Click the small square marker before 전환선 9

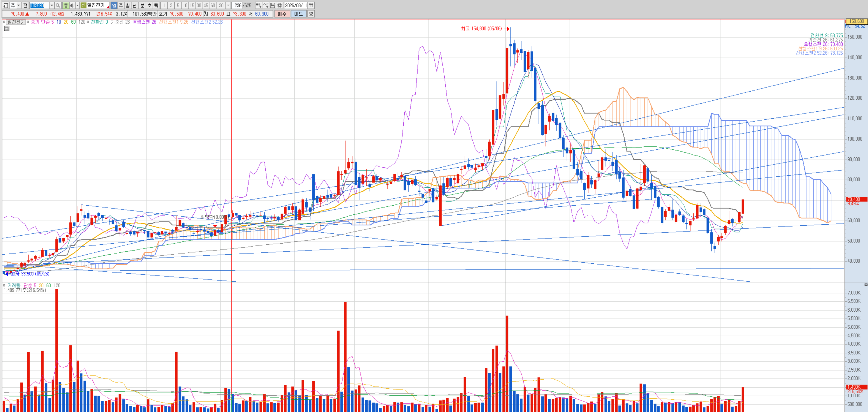(x=88, y=22)
